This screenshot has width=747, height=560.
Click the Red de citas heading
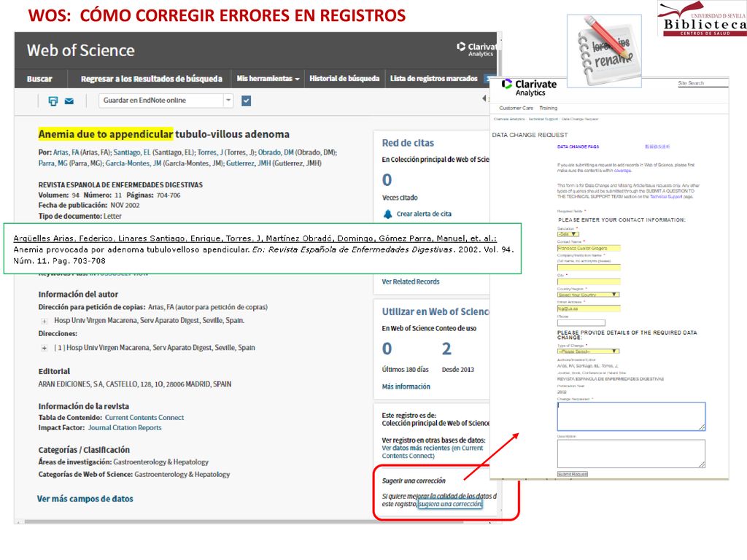click(x=408, y=143)
